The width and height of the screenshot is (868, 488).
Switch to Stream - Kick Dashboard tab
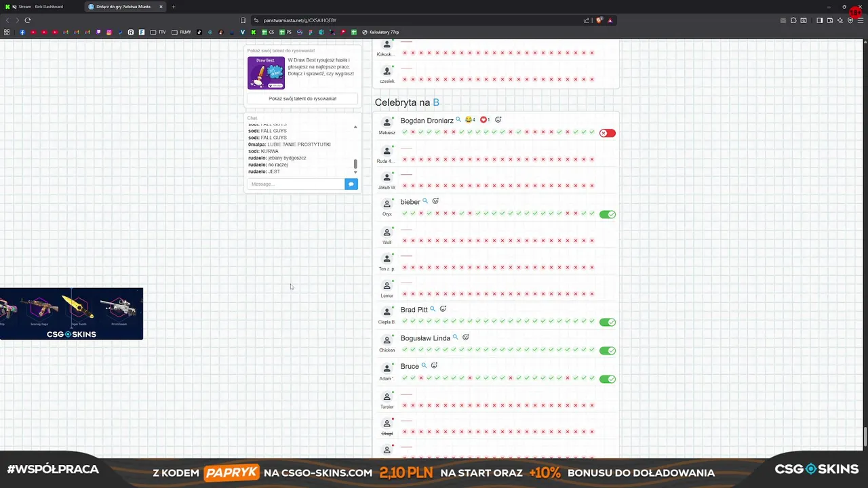(x=41, y=7)
